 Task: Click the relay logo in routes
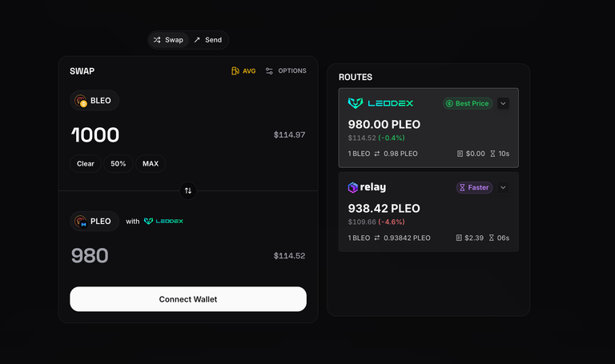(367, 187)
